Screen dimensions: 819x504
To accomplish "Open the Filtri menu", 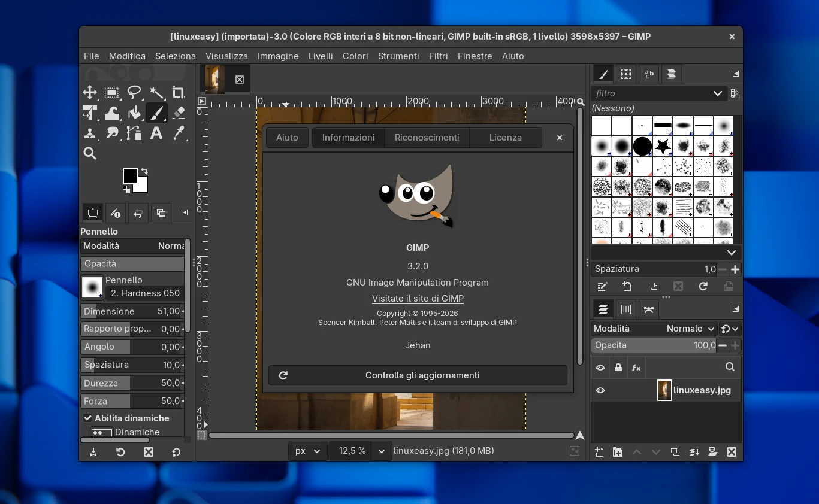I will 438,56.
